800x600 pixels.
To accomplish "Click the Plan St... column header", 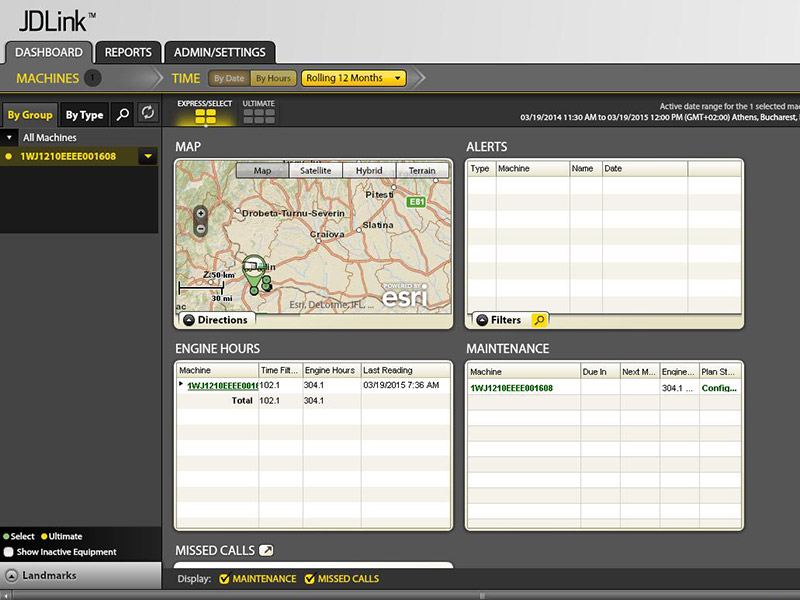I will pyautogui.click(x=720, y=372).
